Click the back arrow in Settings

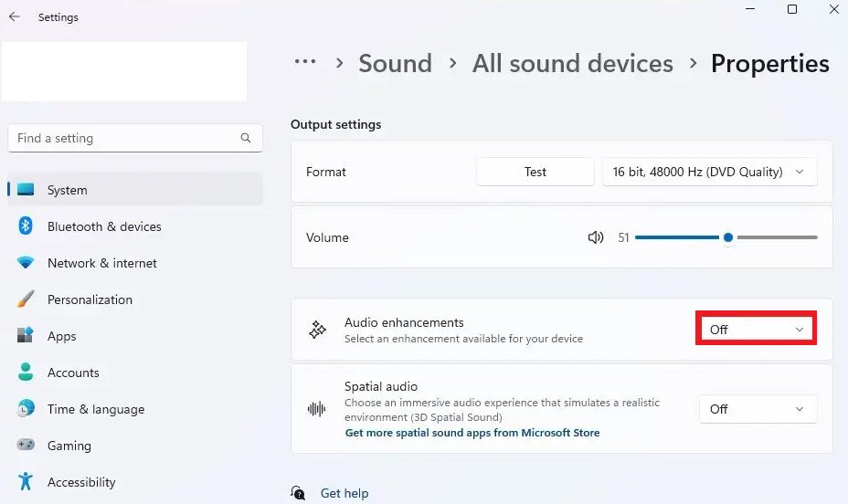click(x=15, y=16)
